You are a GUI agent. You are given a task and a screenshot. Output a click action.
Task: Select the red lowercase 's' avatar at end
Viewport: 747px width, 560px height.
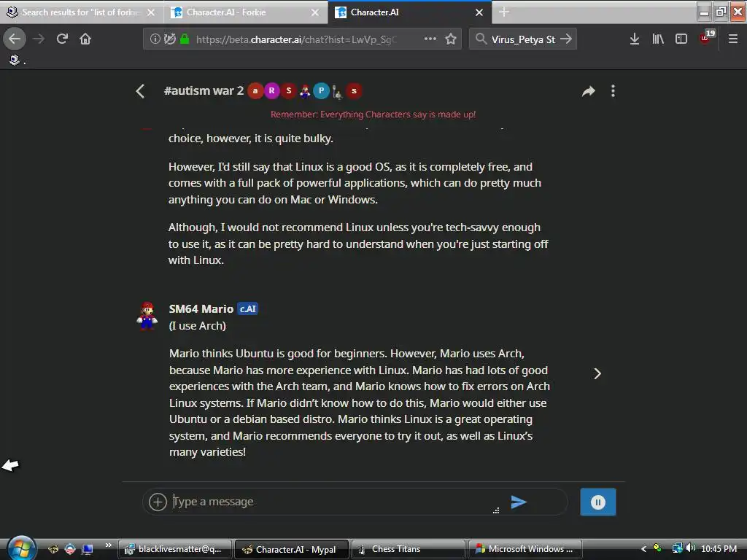click(x=354, y=90)
